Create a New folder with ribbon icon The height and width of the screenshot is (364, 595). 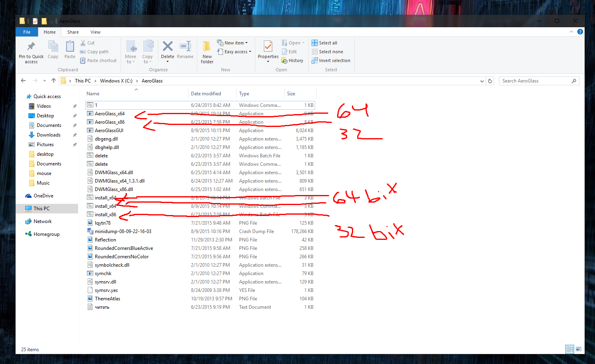point(207,46)
